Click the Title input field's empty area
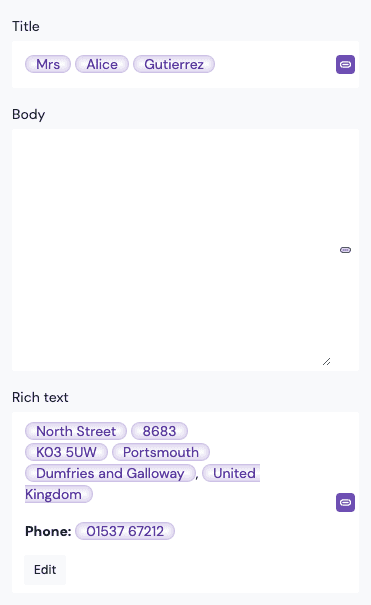 click(x=275, y=64)
